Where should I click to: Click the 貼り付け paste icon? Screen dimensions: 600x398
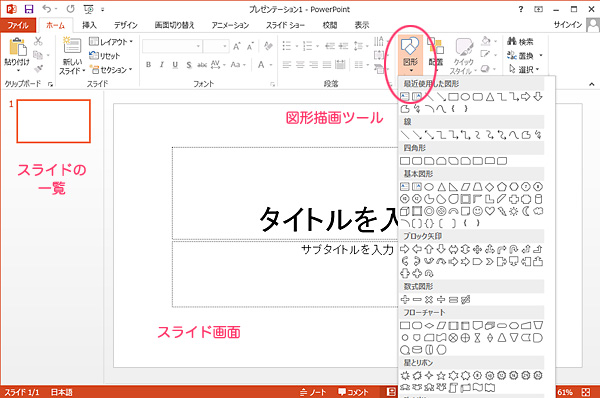(17, 47)
